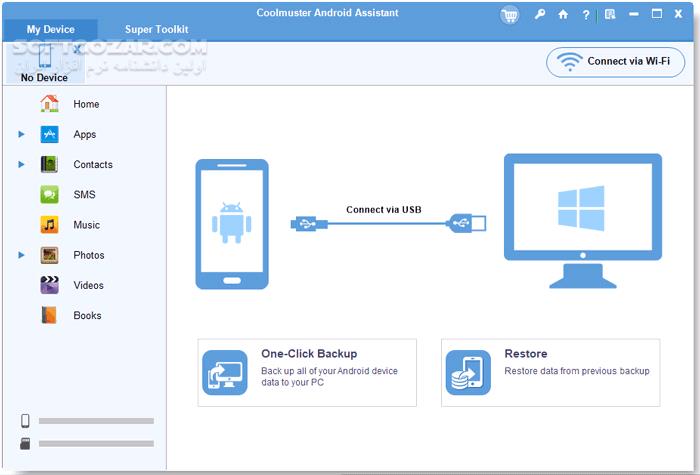700x475 pixels.
Task: Switch to the My Device tab
Action: point(50,29)
